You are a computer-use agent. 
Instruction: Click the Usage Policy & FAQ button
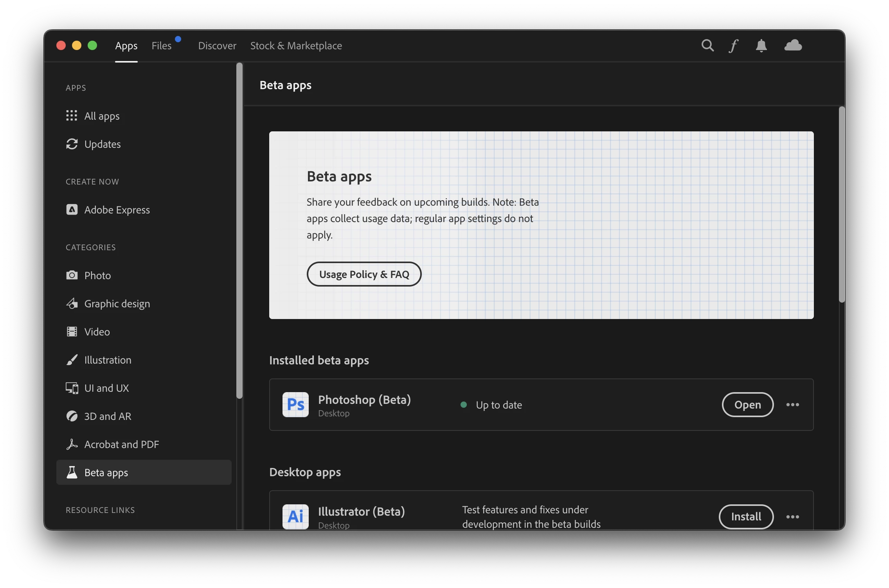(x=364, y=274)
